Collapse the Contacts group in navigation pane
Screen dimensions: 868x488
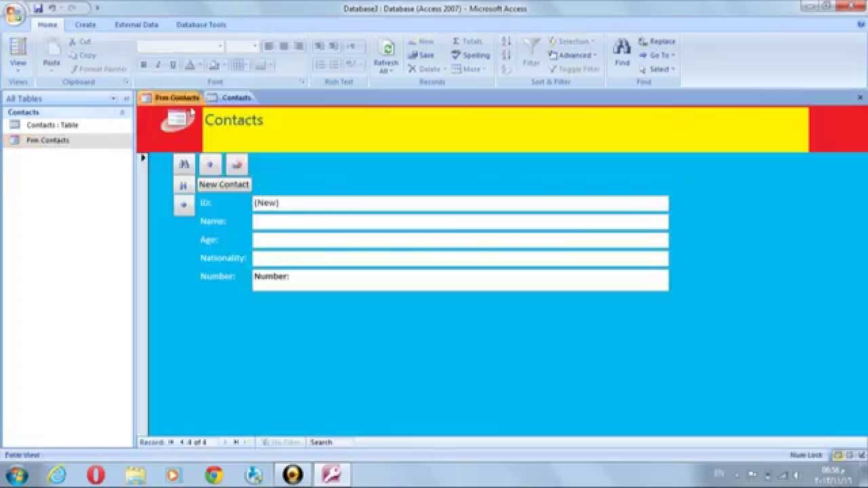point(122,112)
